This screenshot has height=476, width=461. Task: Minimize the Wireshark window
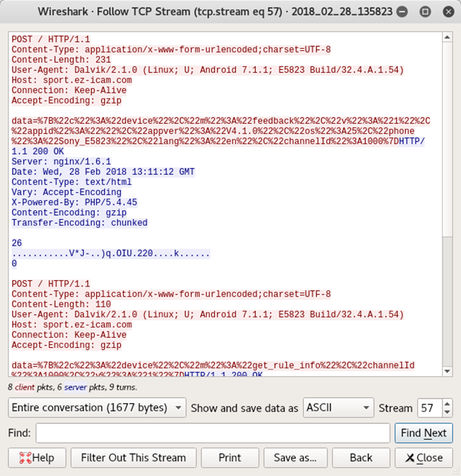pyautogui.click(x=402, y=12)
